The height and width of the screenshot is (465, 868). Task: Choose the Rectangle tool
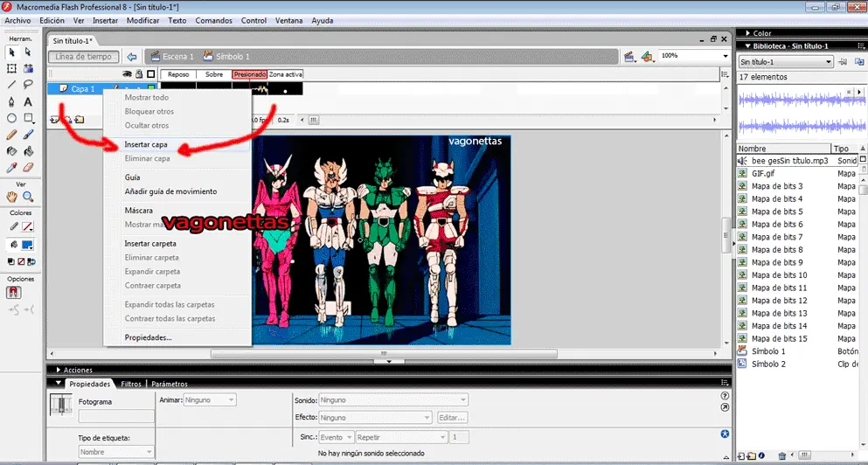(28, 118)
